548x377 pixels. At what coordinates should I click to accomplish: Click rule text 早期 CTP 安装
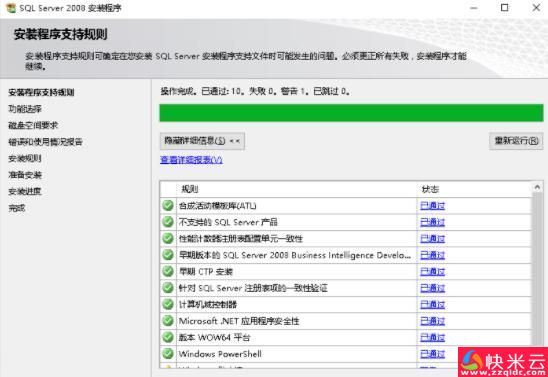206,271
